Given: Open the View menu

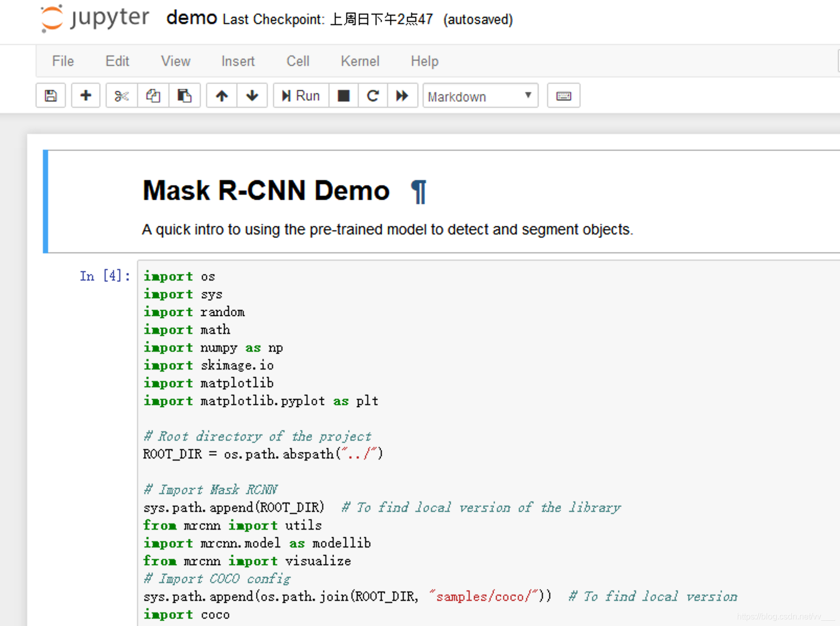Looking at the screenshot, I should pyautogui.click(x=176, y=61).
